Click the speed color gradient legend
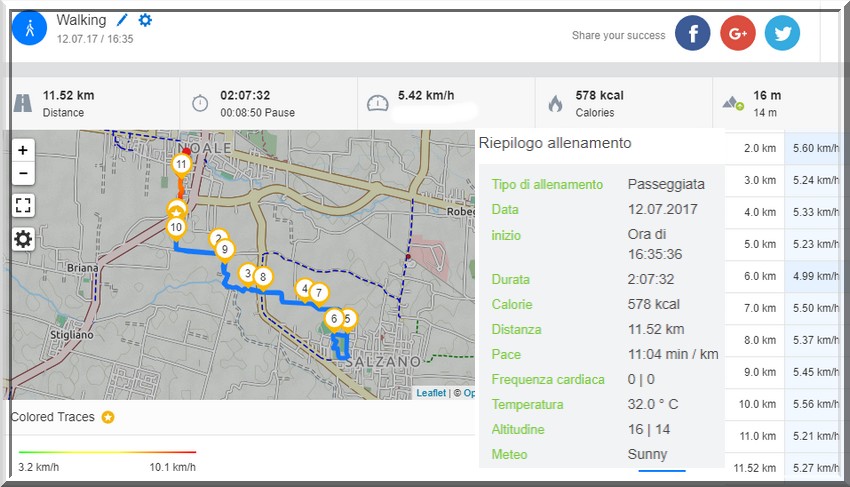 (x=107, y=452)
